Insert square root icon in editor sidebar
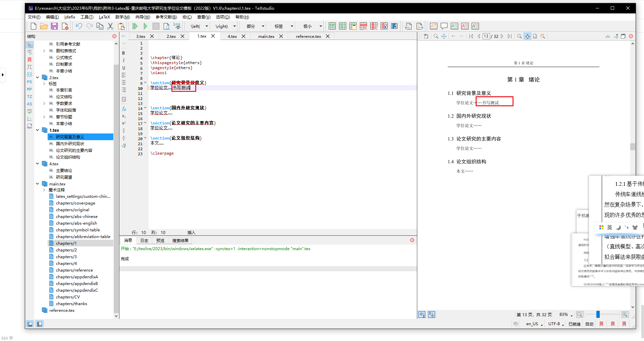This screenshot has width=644, height=341. point(124,146)
